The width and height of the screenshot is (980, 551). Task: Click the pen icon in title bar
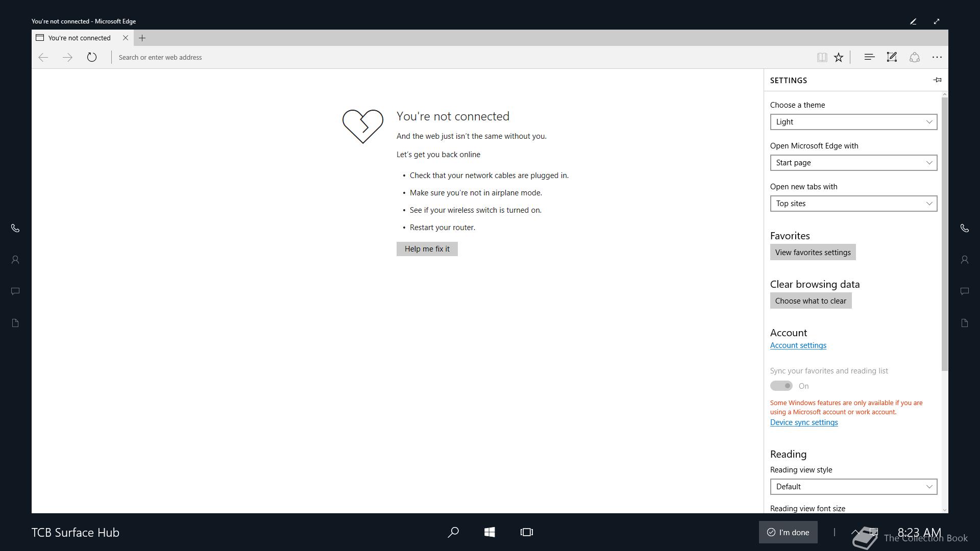click(913, 21)
